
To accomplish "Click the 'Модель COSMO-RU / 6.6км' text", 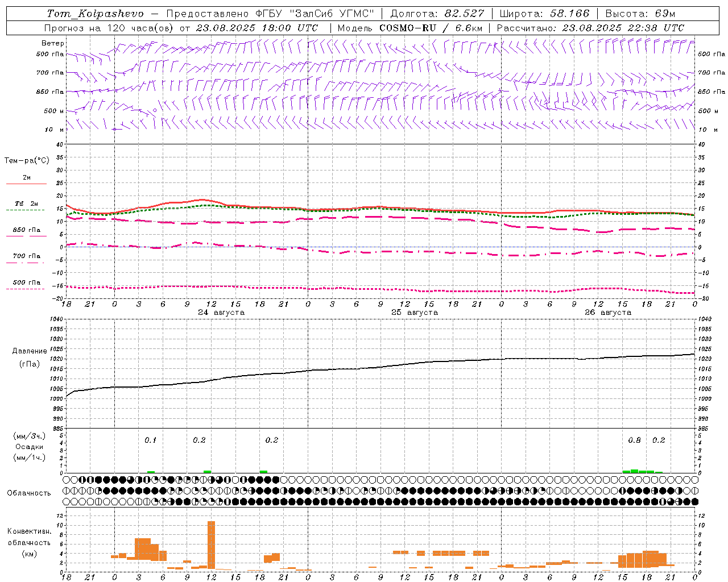I will point(410,28).
